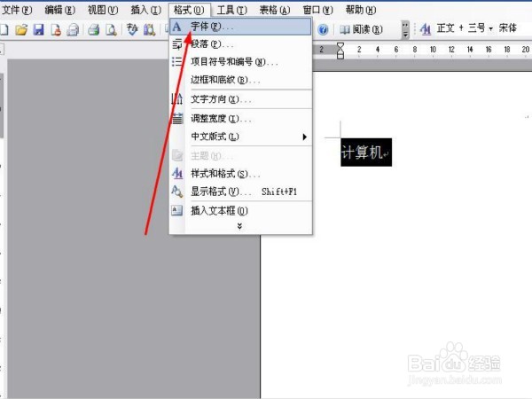Open the 工具(T) menu

click(231, 10)
